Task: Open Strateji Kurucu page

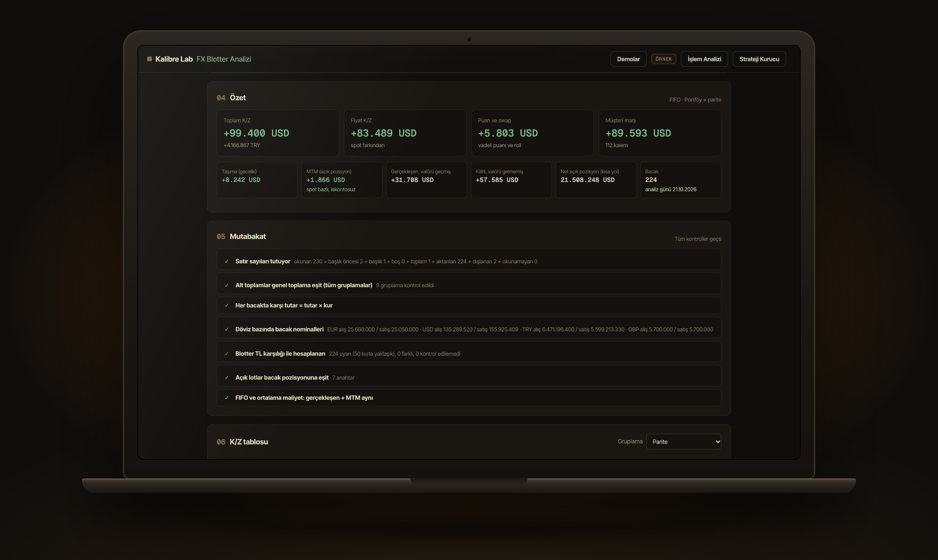Action: [x=759, y=59]
